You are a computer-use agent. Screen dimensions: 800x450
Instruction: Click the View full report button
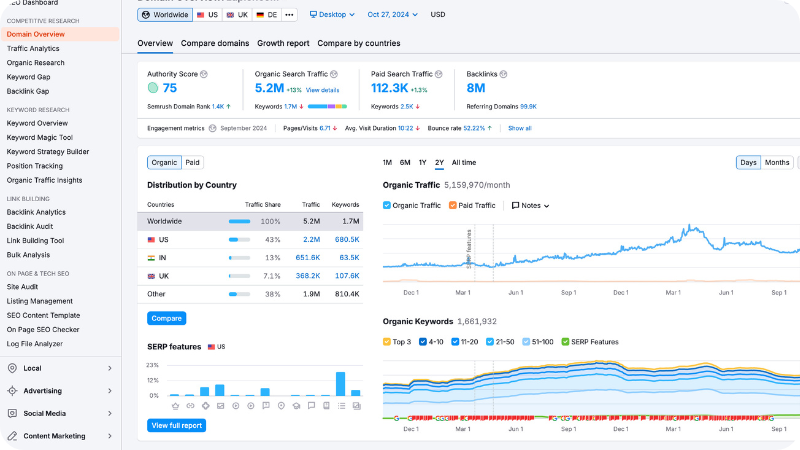click(177, 425)
